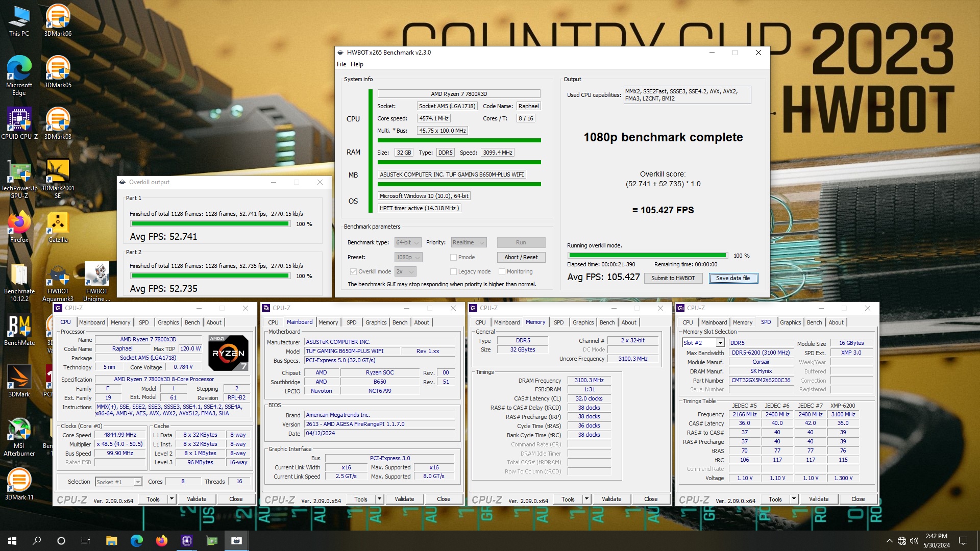Click the Part 1 progress bar
980x551 pixels.
(x=210, y=224)
